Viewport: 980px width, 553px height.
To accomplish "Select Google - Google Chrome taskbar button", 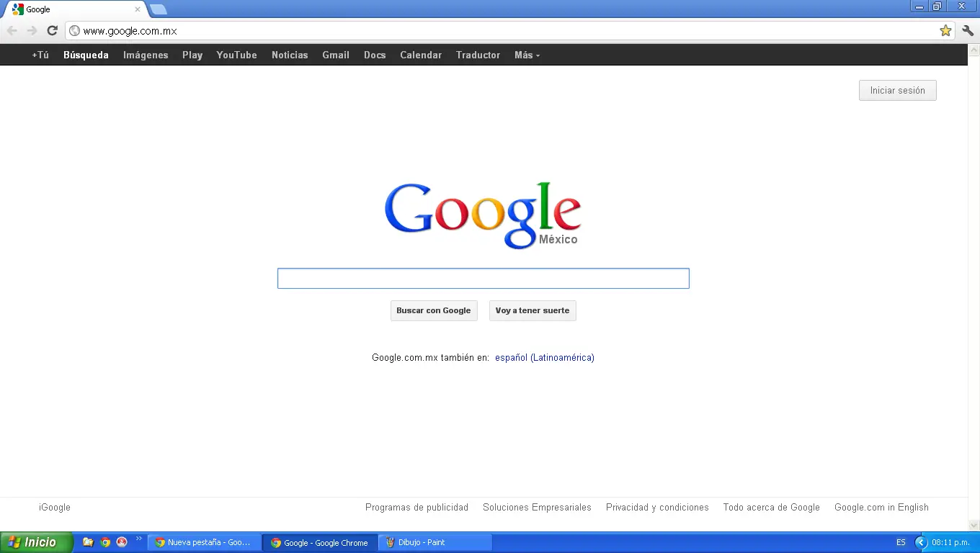I will pos(320,543).
